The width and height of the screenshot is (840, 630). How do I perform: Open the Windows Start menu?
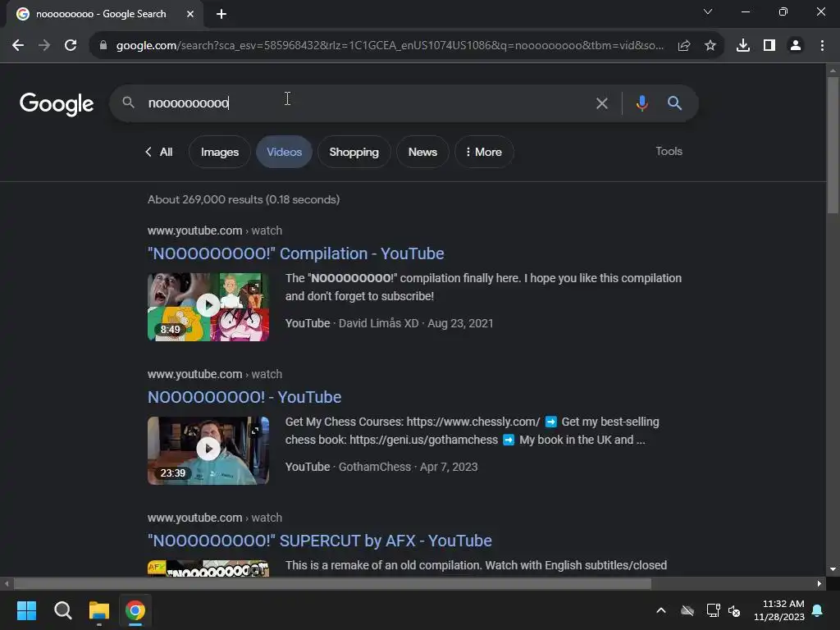26,610
